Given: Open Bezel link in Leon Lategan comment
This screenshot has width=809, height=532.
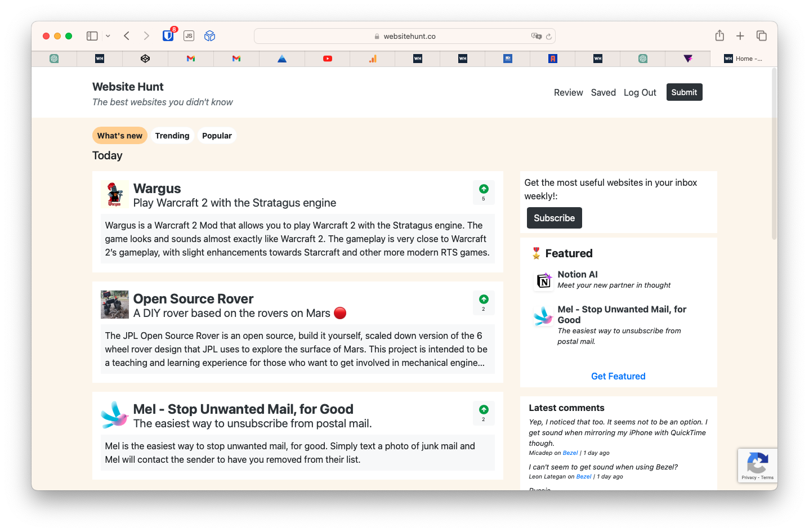Looking at the screenshot, I should coord(584,476).
